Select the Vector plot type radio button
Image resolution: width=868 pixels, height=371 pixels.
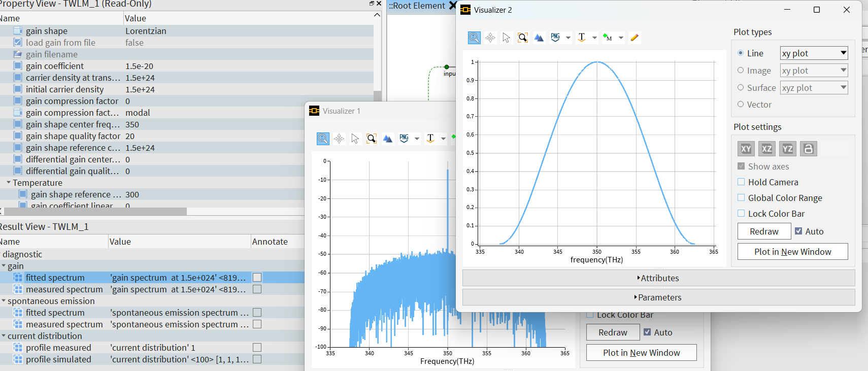(741, 104)
